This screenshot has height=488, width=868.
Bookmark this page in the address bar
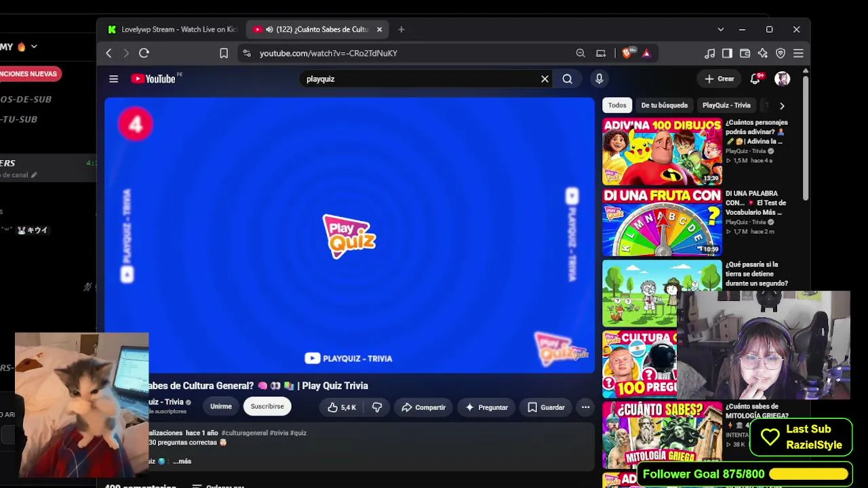point(224,53)
